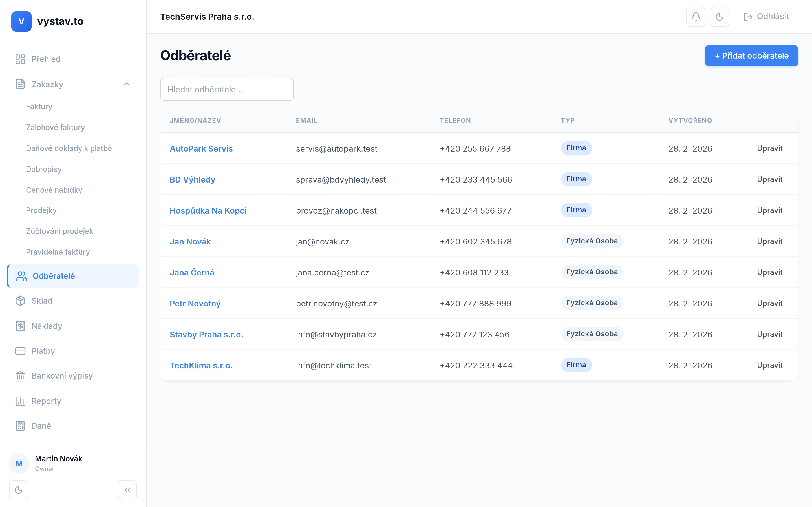
Task: Open Cenové nabídky submenu item
Action: point(54,190)
